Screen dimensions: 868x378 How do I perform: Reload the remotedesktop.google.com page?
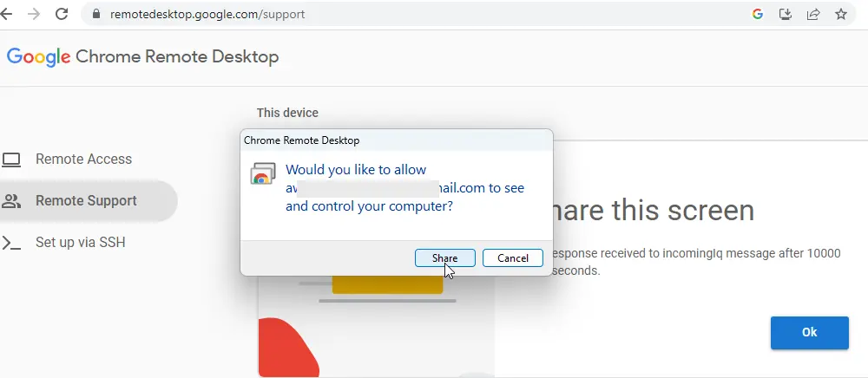[x=62, y=14]
